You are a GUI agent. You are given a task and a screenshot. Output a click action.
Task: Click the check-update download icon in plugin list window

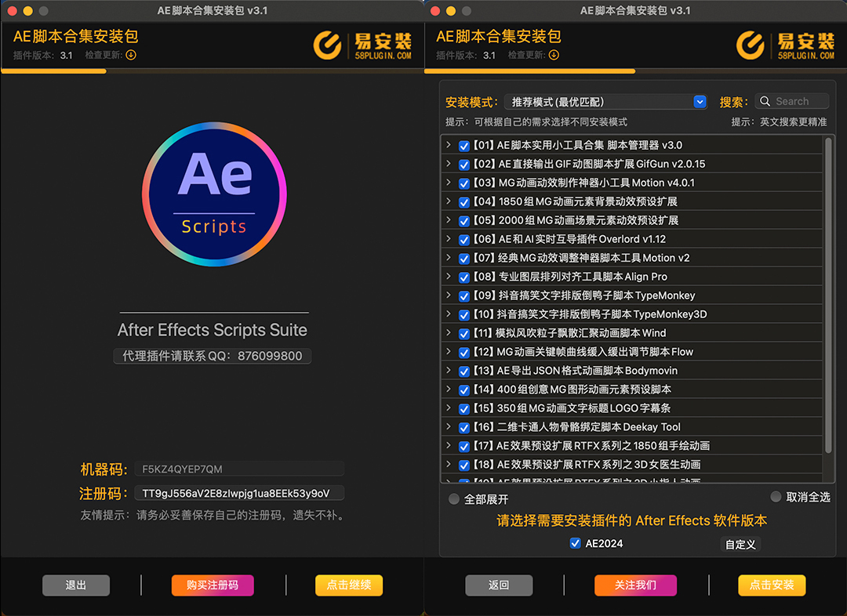tap(554, 55)
